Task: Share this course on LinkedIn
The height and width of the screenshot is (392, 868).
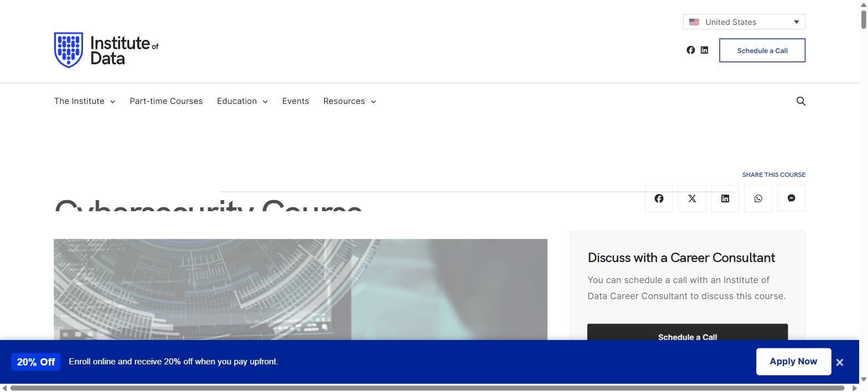Action: point(725,198)
